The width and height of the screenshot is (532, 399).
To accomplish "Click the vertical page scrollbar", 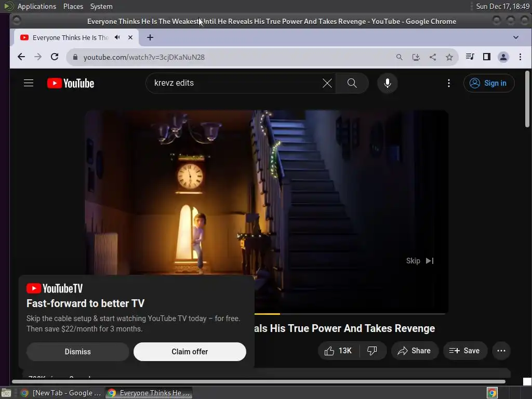I will coord(527,99).
